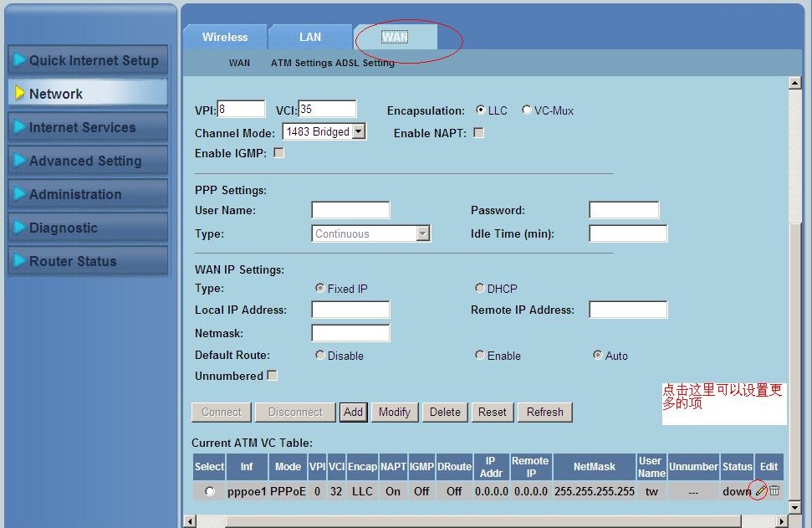Click the Quick Internet Setup arrow icon
812x528 pixels.
pyautogui.click(x=19, y=59)
